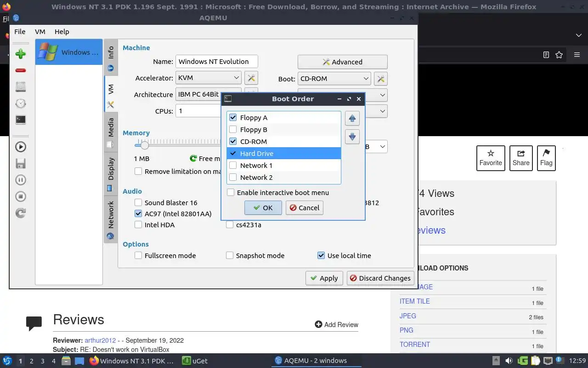Open memory size unit dropdown
Screen dimensions: 588x368
[376, 147]
